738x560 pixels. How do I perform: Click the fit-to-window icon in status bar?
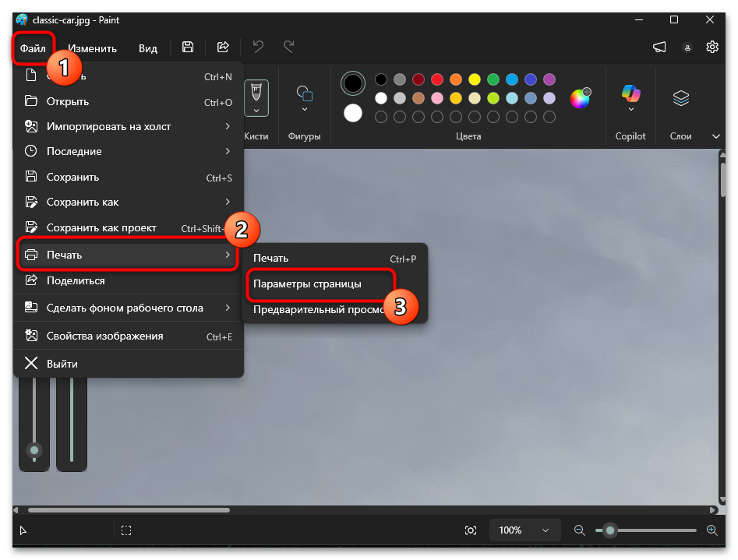coord(471,530)
